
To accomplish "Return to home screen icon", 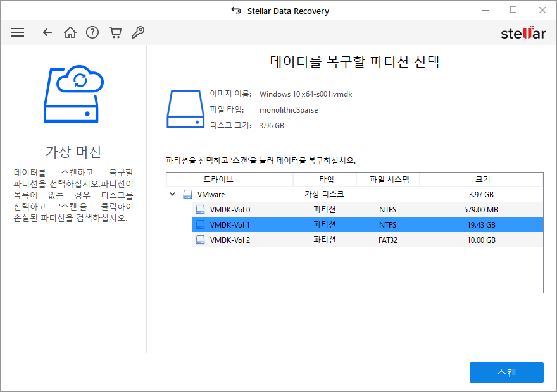I will [70, 32].
